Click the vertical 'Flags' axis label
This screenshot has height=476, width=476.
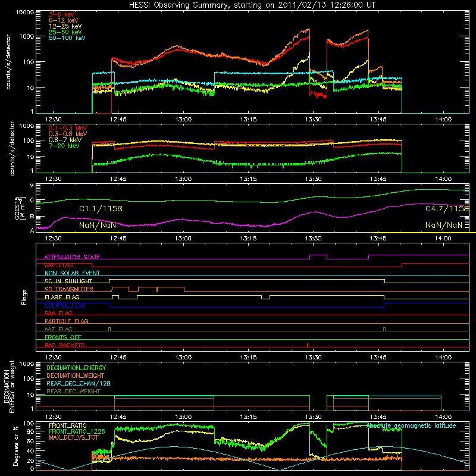pyautogui.click(x=24, y=297)
